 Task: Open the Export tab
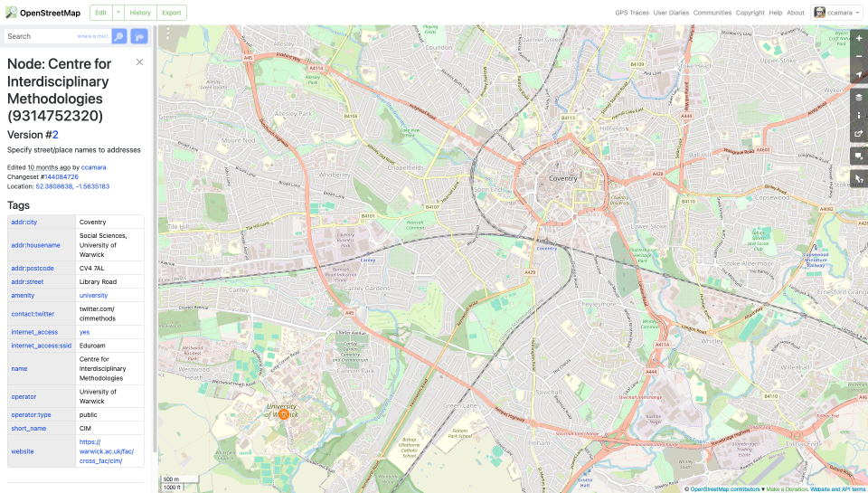pos(171,13)
